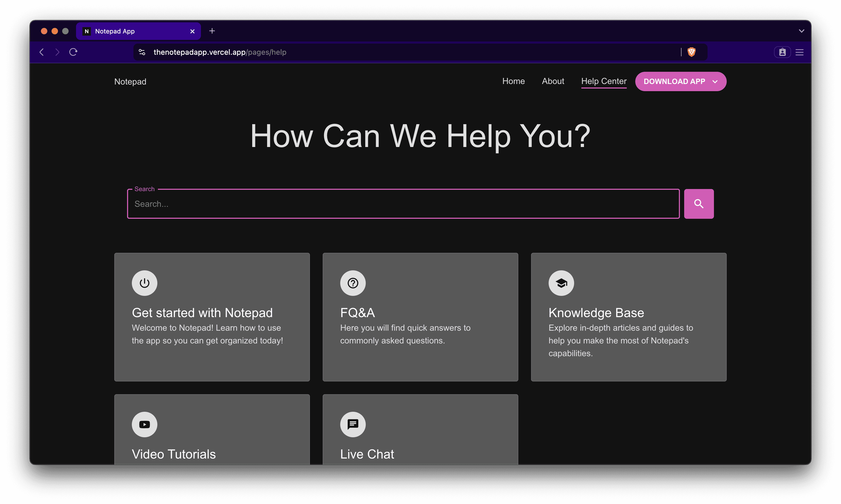The height and width of the screenshot is (504, 841).
Task: Expand the tab search chevron
Action: click(801, 31)
